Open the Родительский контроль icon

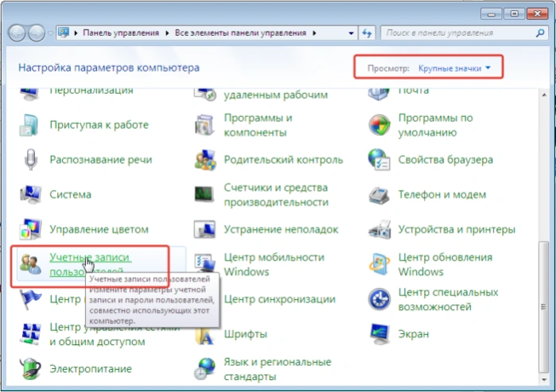click(x=205, y=160)
